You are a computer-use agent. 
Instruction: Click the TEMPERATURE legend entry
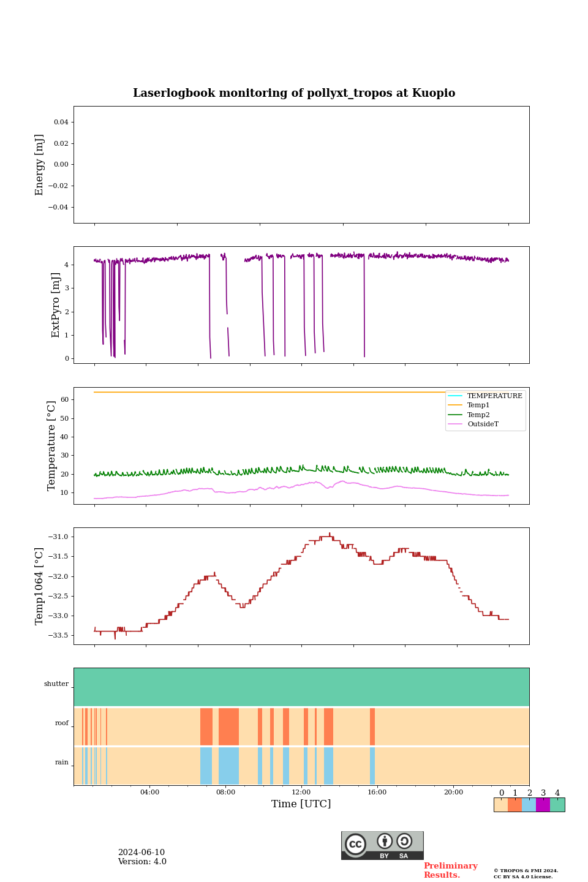coord(485,396)
